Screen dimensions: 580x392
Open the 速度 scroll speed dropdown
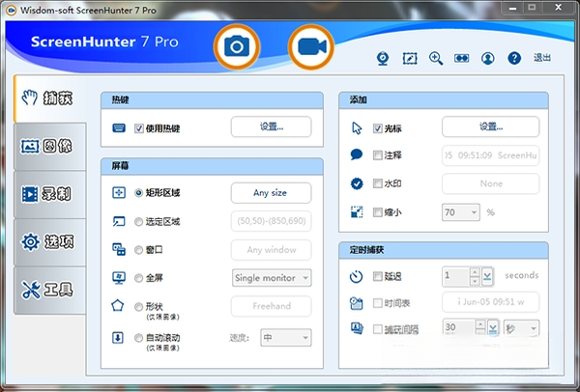coord(285,338)
